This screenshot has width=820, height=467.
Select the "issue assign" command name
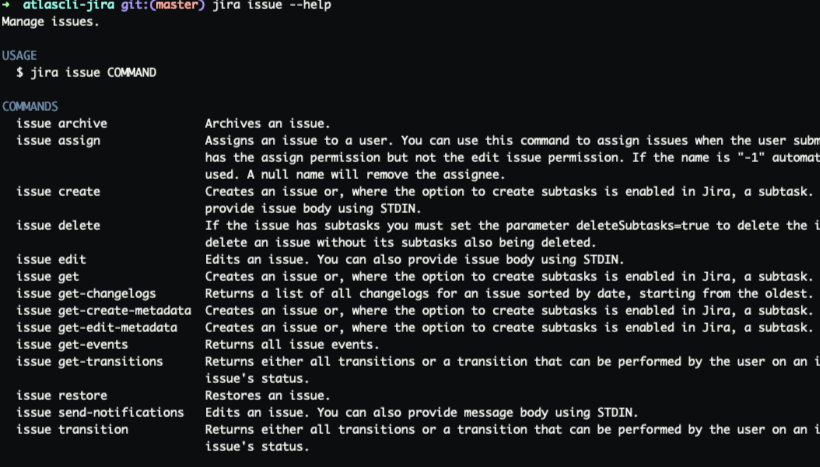click(x=58, y=141)
